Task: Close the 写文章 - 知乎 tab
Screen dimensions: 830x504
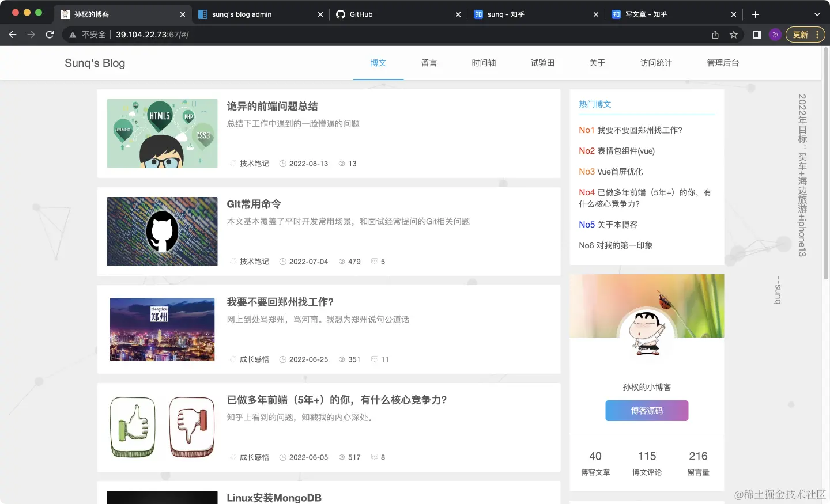Action: 734,14
